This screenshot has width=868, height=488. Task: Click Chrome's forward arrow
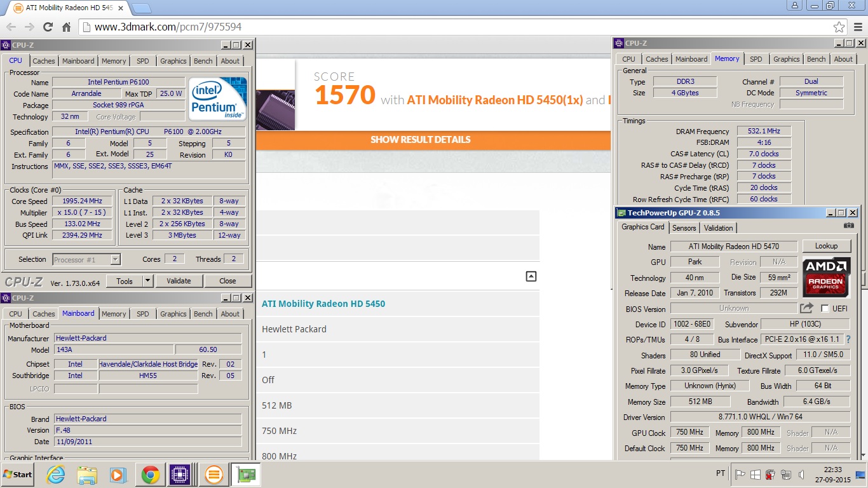click(x=29, y=27)
